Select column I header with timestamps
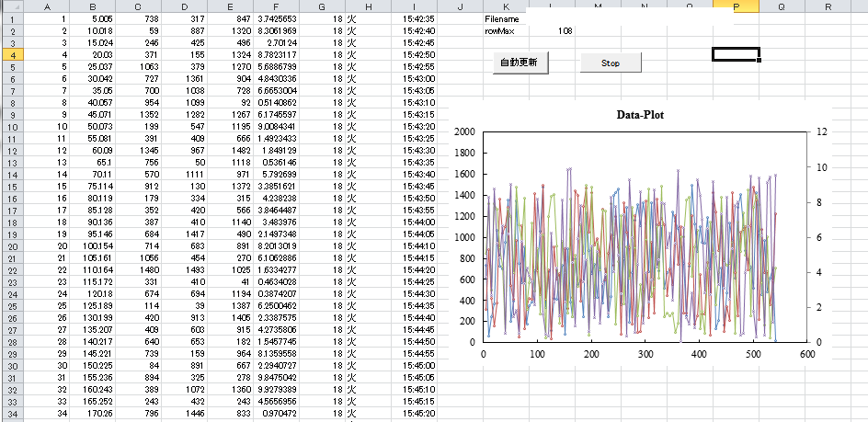Screen dimensions: 868x422 415,6
